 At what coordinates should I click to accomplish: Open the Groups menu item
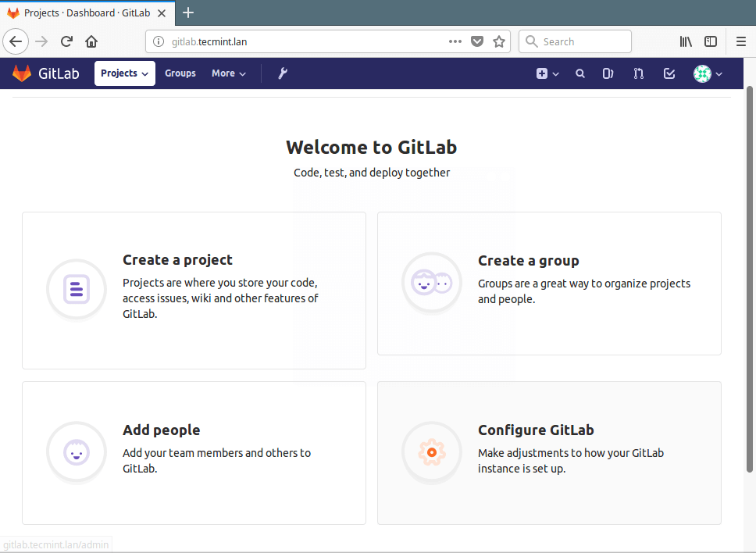pos(180,73)
